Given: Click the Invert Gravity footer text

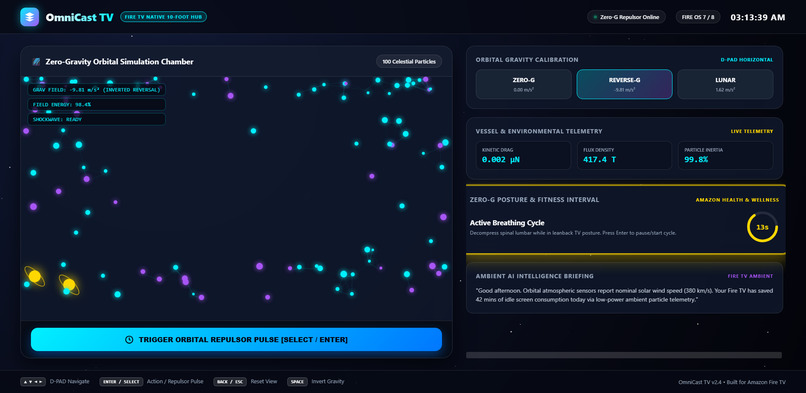Looking at the screenshot, I should [x=327, y=382].
